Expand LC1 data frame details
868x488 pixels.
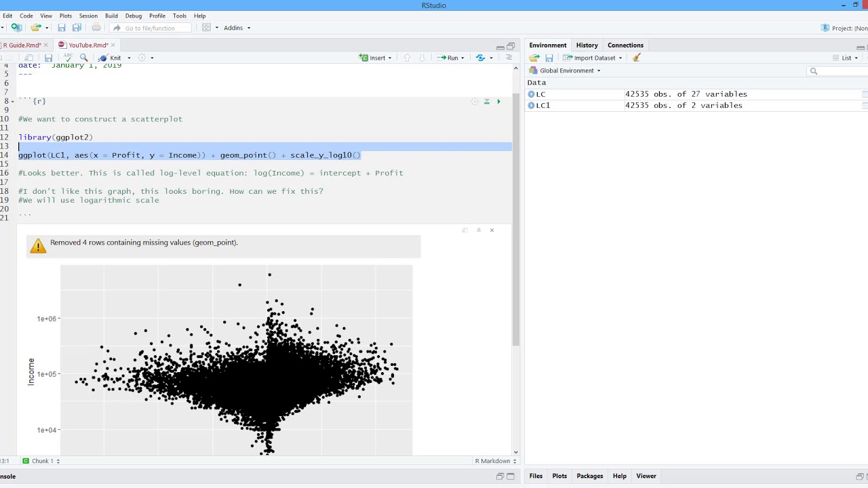[x=531, y=106]
